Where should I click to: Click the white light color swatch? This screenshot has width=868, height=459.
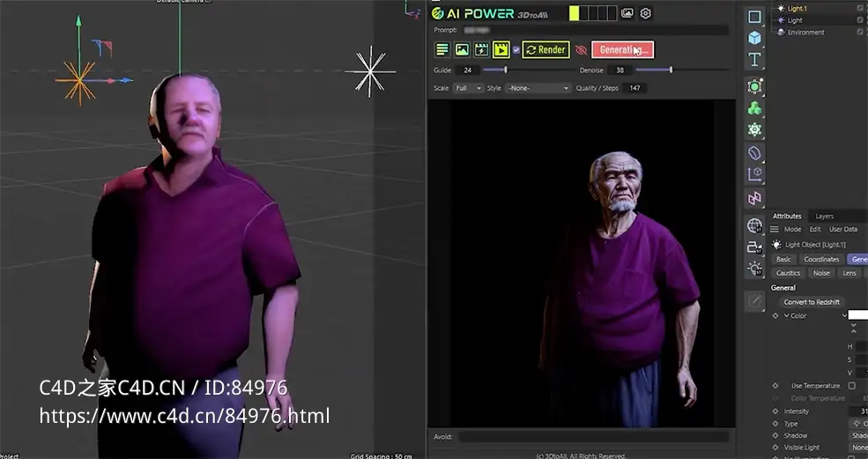click(x=858, y=315)
